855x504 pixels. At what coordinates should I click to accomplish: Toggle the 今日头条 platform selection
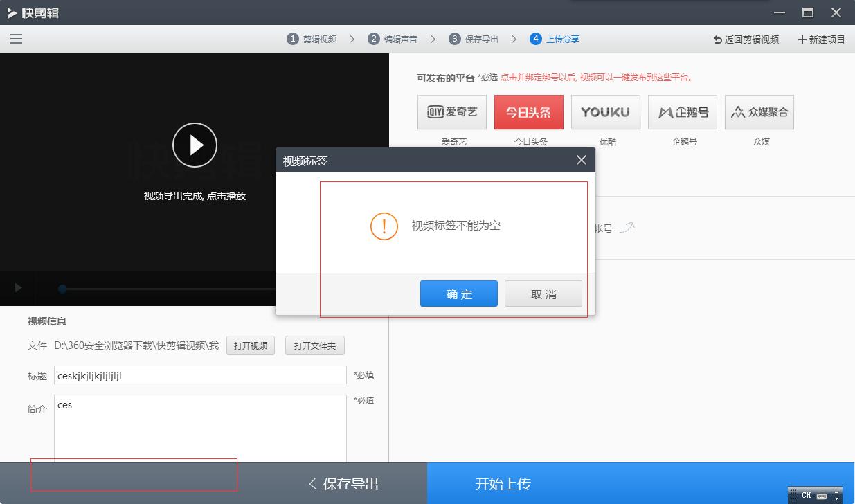click(528, 111)
